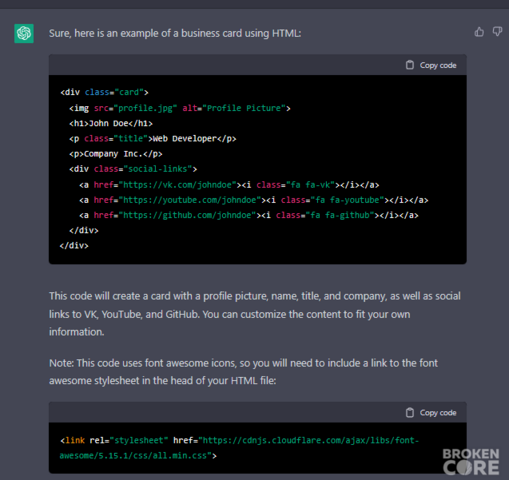Click the ChatGPT avatar logo
This screenshot has width=509, height=480.
24,33
